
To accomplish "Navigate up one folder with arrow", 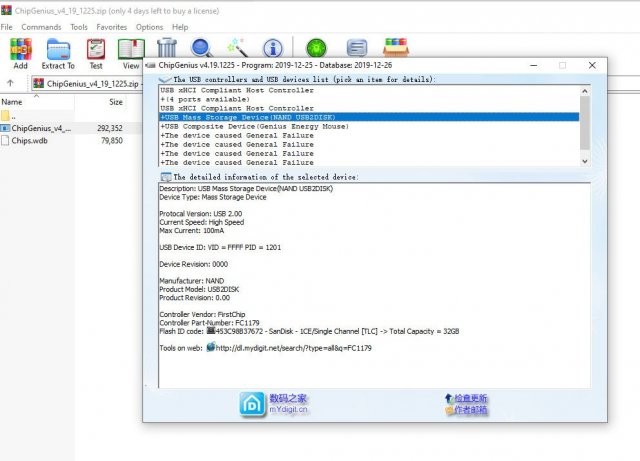I will click(x=10, y=83).
